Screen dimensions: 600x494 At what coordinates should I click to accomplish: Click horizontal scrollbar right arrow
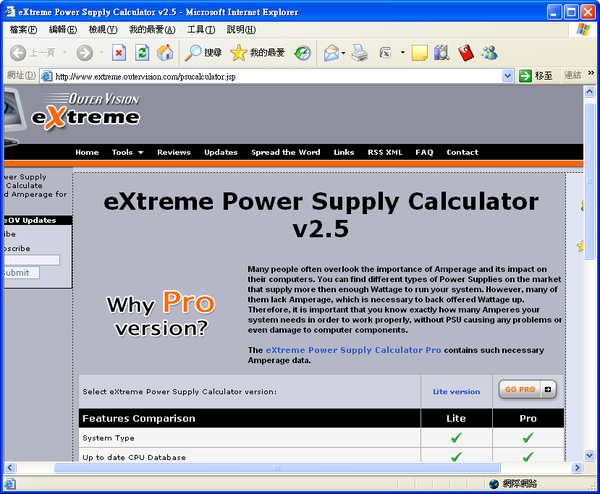(x=577, y=468)
